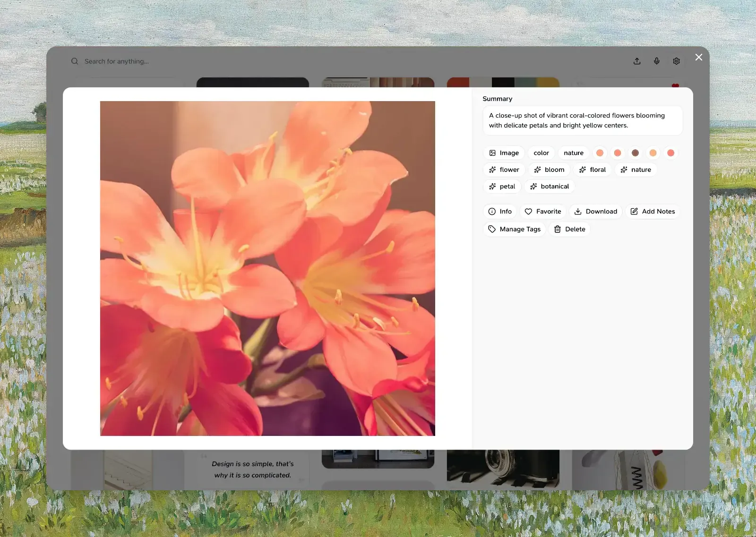Open settings with the gear icon
Image resolution: width=756 pixels, height=537 pixels.
[677, 61]
